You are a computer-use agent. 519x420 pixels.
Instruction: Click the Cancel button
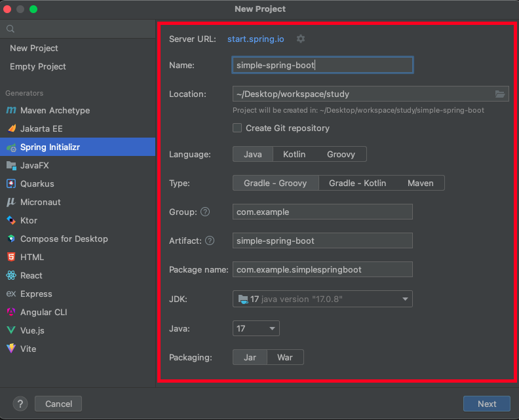58,404
